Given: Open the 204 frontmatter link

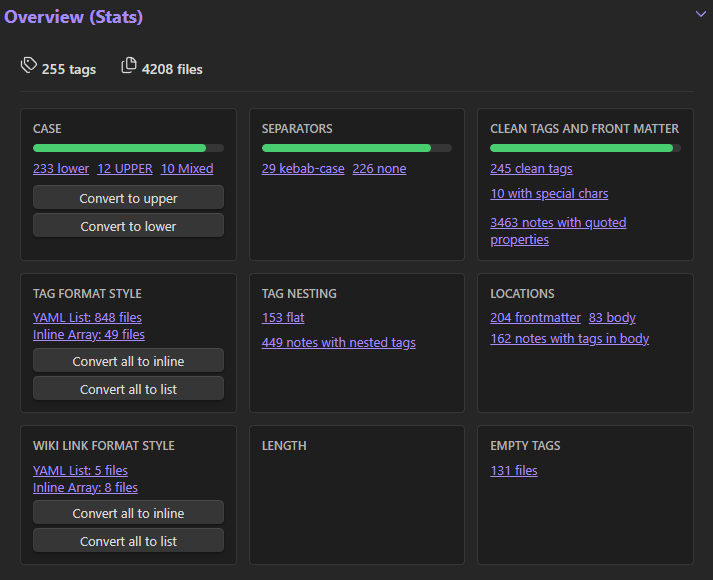Looking at the screenshot, I should [x=535, y=317].
